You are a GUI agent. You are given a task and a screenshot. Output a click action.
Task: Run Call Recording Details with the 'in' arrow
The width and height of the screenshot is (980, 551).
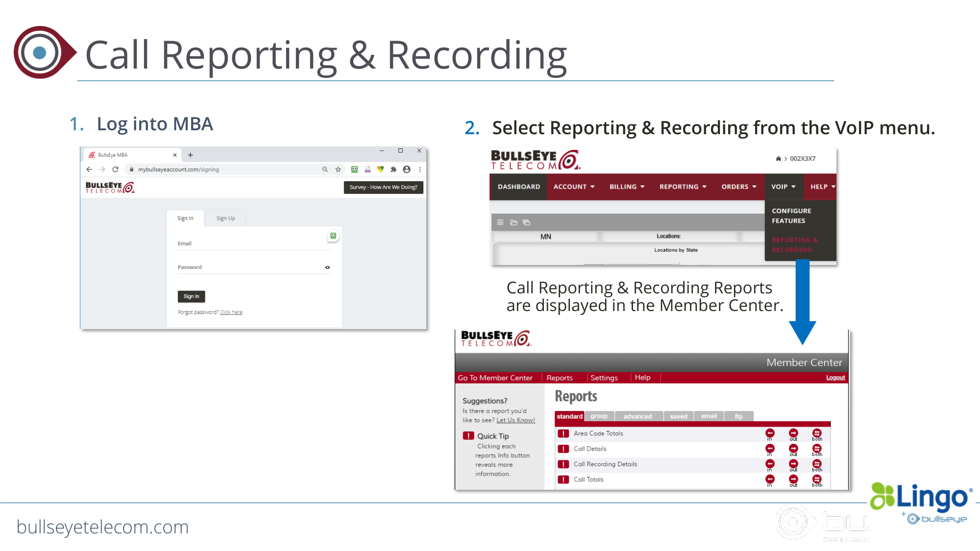click(770, 465)
